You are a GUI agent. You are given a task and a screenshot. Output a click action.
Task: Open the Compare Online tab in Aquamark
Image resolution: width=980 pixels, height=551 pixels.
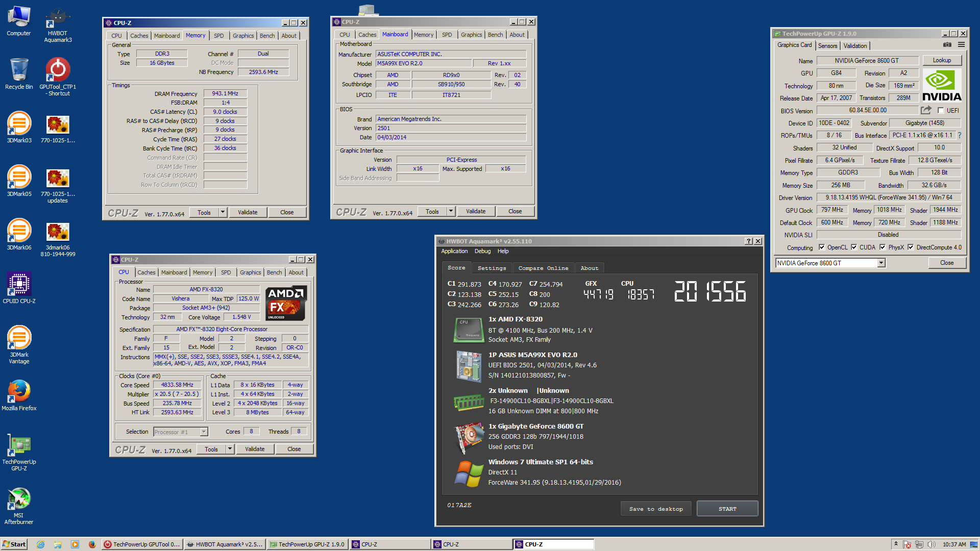543,268
